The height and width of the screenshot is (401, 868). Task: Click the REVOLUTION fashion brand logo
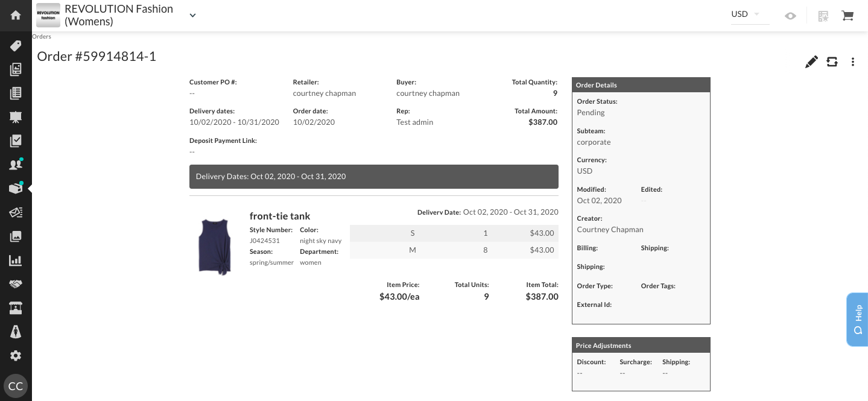coord(48,15)
